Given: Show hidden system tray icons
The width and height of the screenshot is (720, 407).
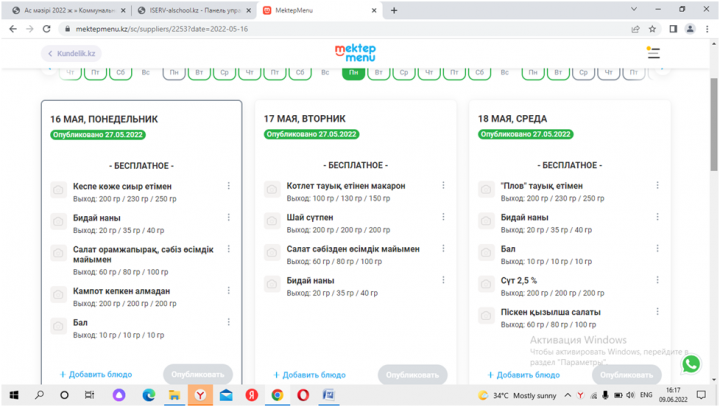Looking at the screenshot, I should point(568,395).
